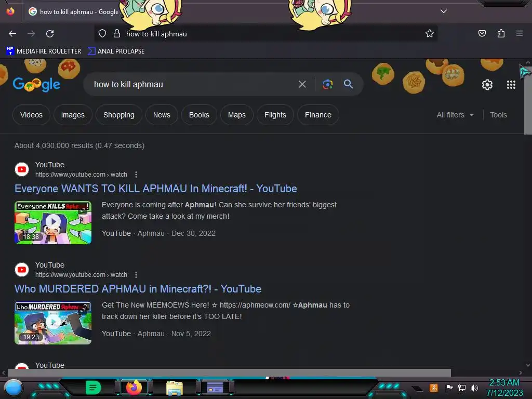Open the Action Center flag icon
The image size is (532, 399).
coord(449,388)
